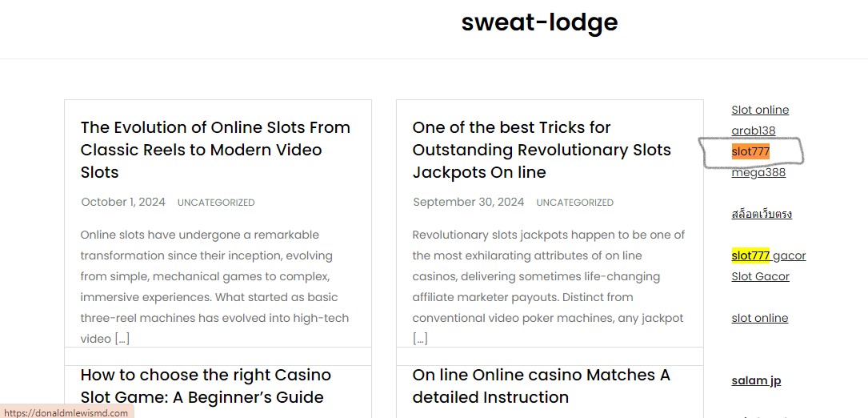Click the orange-highlighted slot777 link
The image size is (868, 418).
coord(750,151)
